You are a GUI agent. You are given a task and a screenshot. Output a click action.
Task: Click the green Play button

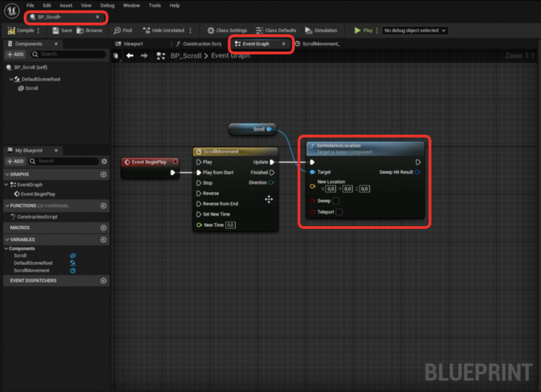point(364,31)
